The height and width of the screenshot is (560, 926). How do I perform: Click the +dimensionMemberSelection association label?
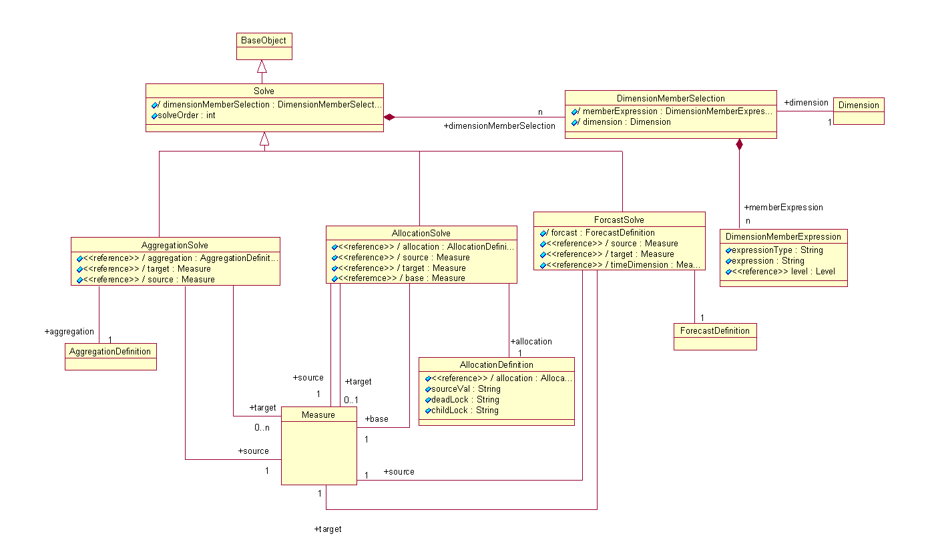coord(499,125)
